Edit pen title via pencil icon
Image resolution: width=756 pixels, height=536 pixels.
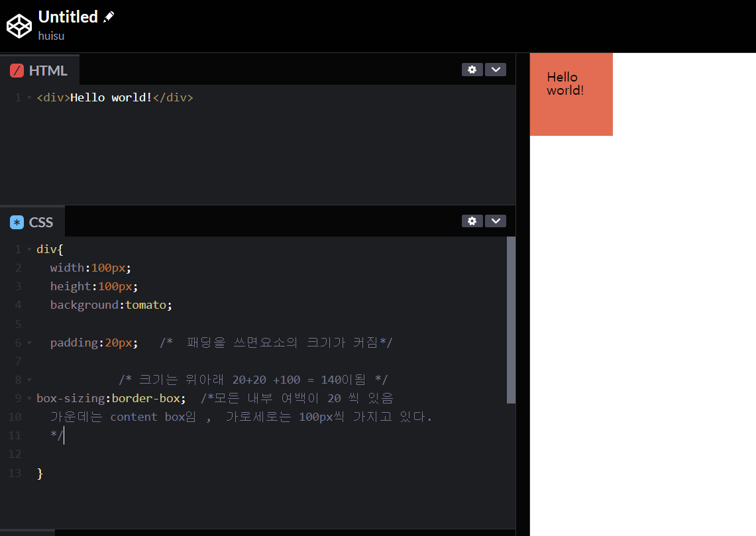click(109, 17)
